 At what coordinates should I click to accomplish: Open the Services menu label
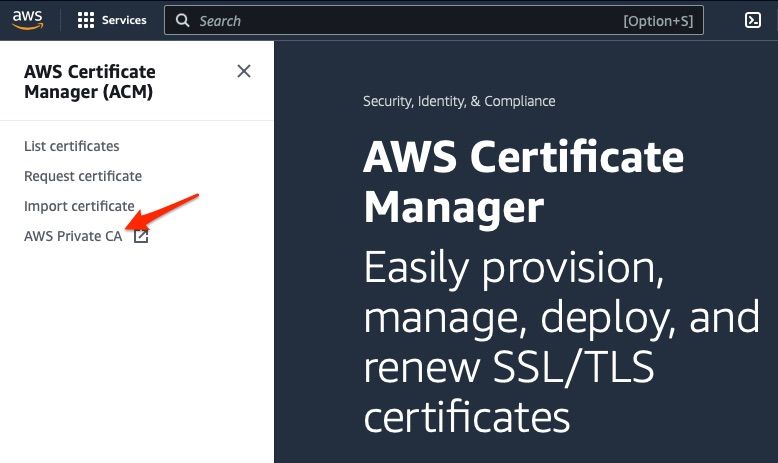pos(124,20)
